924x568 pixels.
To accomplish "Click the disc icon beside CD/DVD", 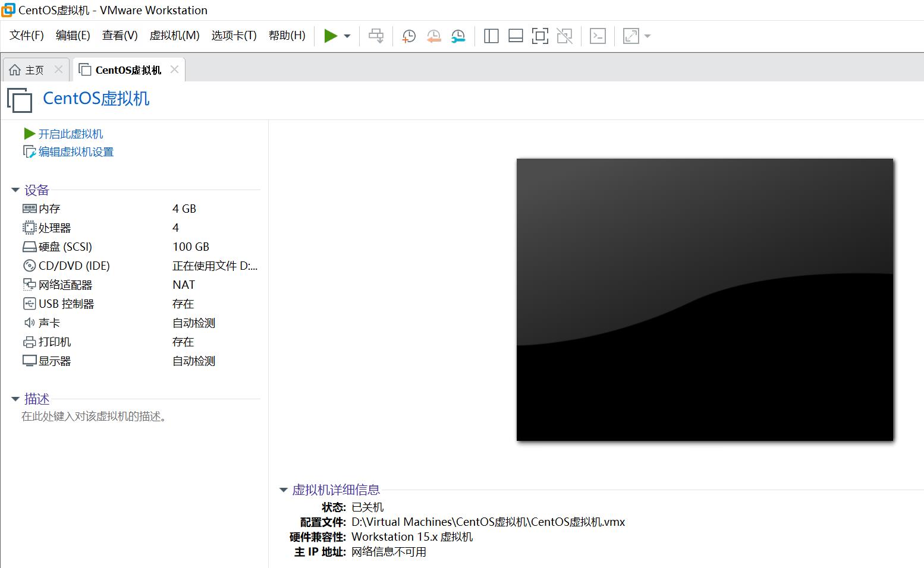I will [29, 266].
